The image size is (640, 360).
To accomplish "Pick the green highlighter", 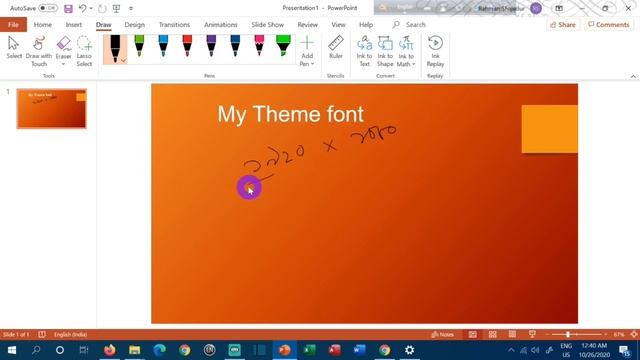I will click(x=283, y=46).
